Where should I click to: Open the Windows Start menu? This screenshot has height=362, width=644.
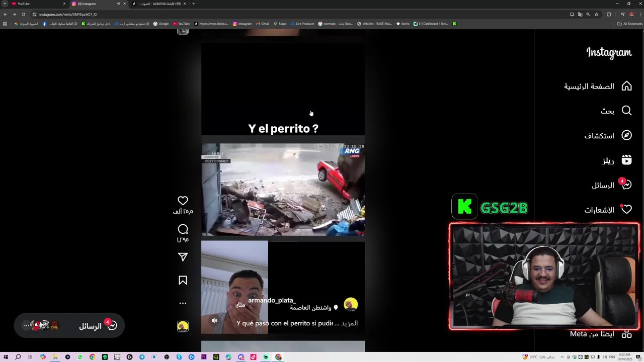(x=6, y=357)
